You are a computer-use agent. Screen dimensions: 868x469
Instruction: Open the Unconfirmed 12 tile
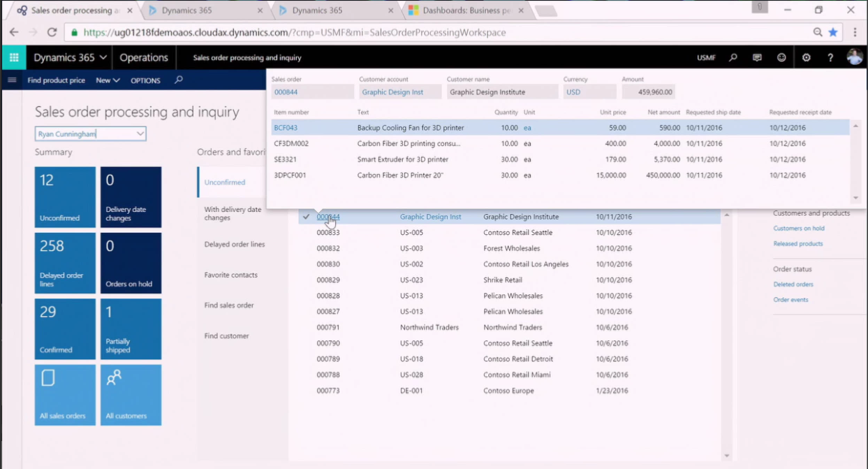click(65, 197)
